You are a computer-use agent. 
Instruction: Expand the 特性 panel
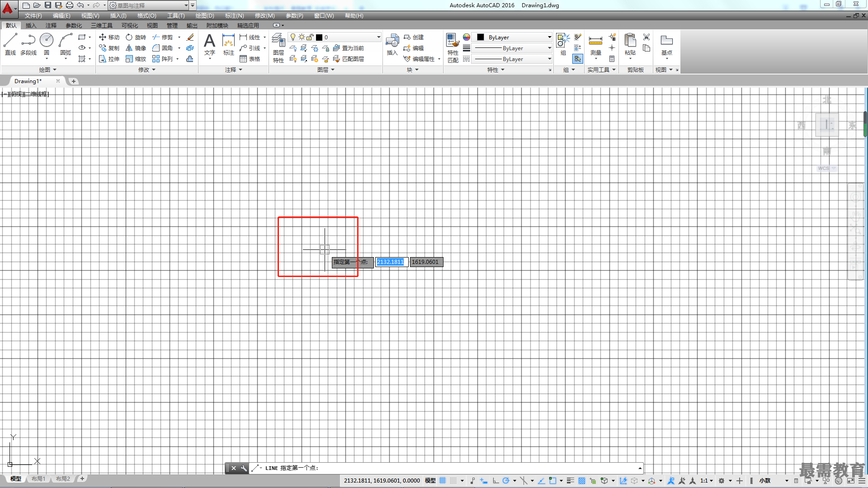pyautogui.click(x=496, y=70)
